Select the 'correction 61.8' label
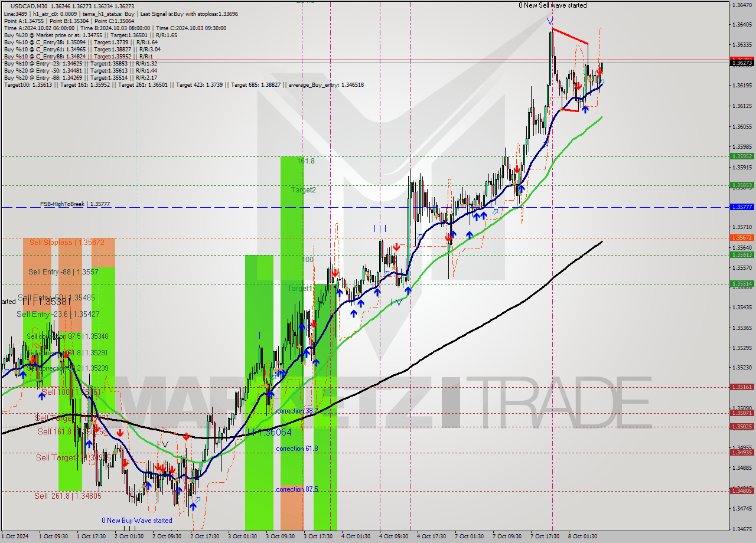 click(297, 449)
